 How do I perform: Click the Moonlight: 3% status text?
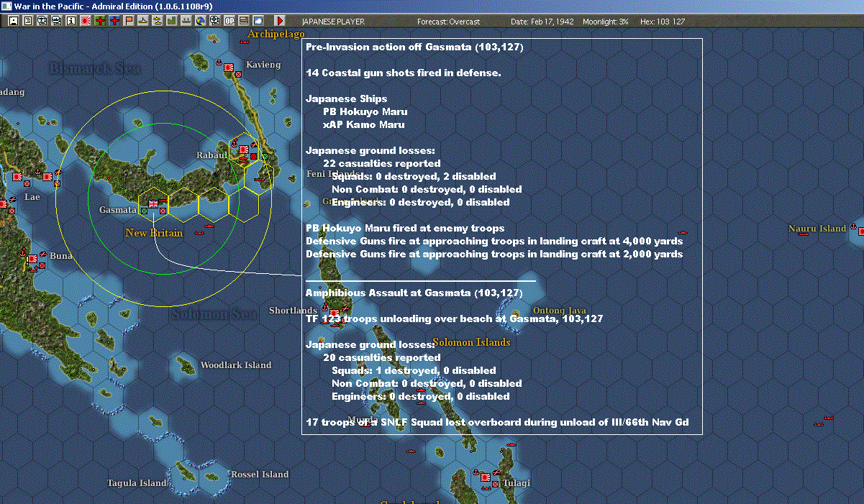pyautogui.click(x=606, y=22)
